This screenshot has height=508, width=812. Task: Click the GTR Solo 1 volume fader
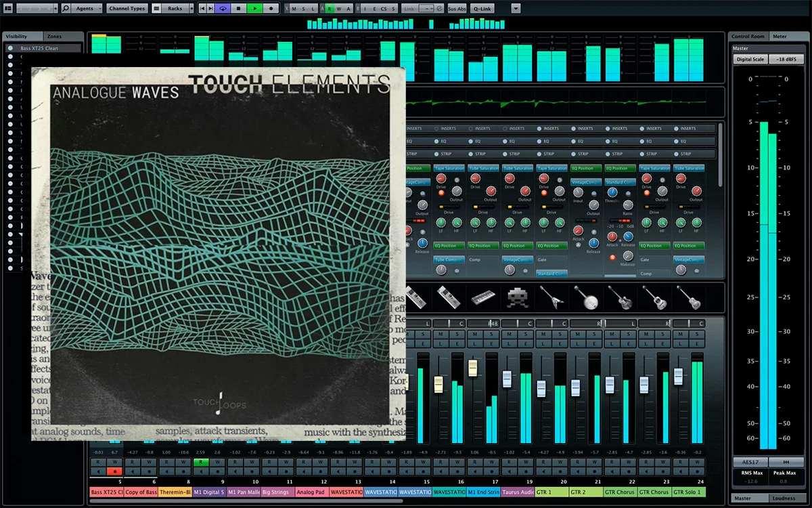[679, 377]
